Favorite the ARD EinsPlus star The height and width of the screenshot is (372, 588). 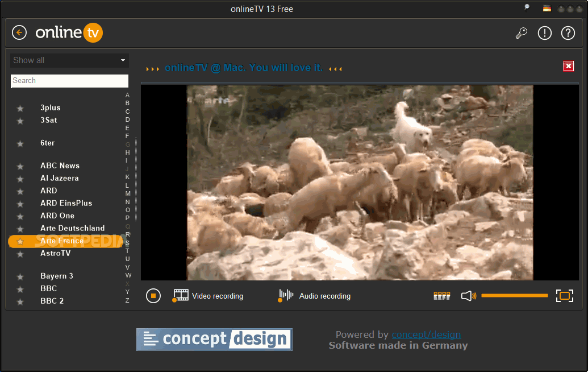20,204
